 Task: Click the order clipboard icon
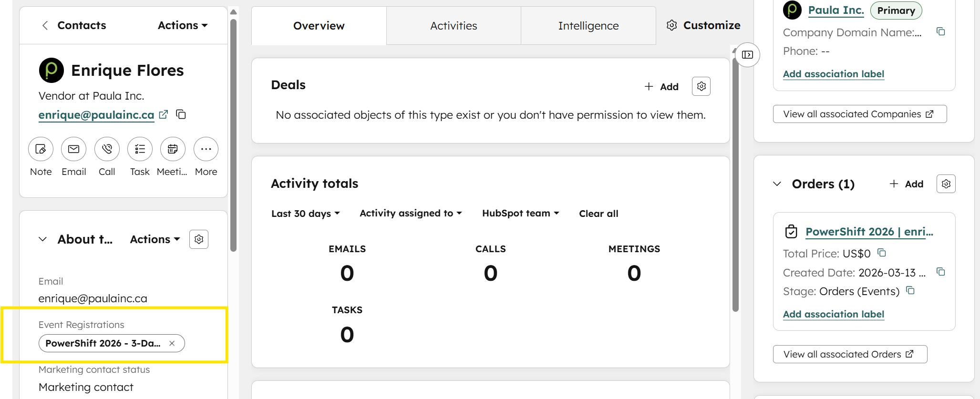pyautogui.click(x=791, y=232)
